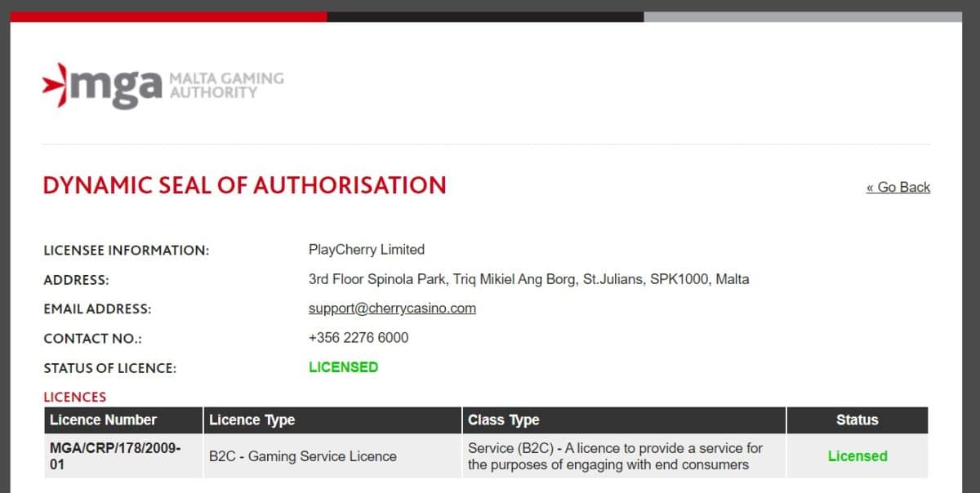Click the LICENSEE INFORMATION label

pos(127,251)
